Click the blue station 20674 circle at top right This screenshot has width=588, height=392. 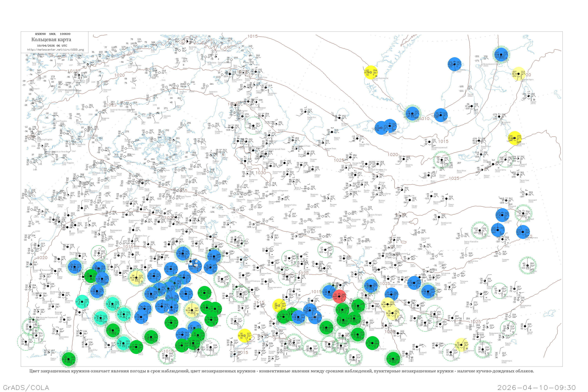(x=501, y=54)
